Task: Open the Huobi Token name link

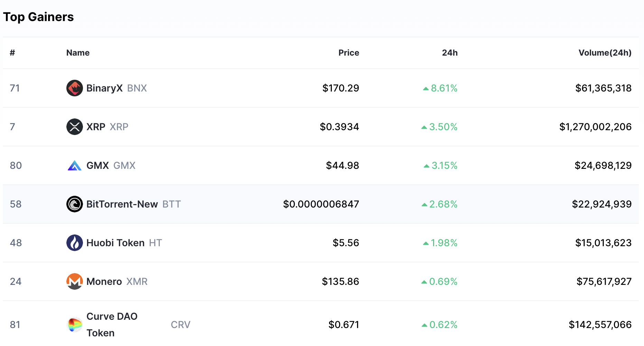Action: tap(115, 243)
